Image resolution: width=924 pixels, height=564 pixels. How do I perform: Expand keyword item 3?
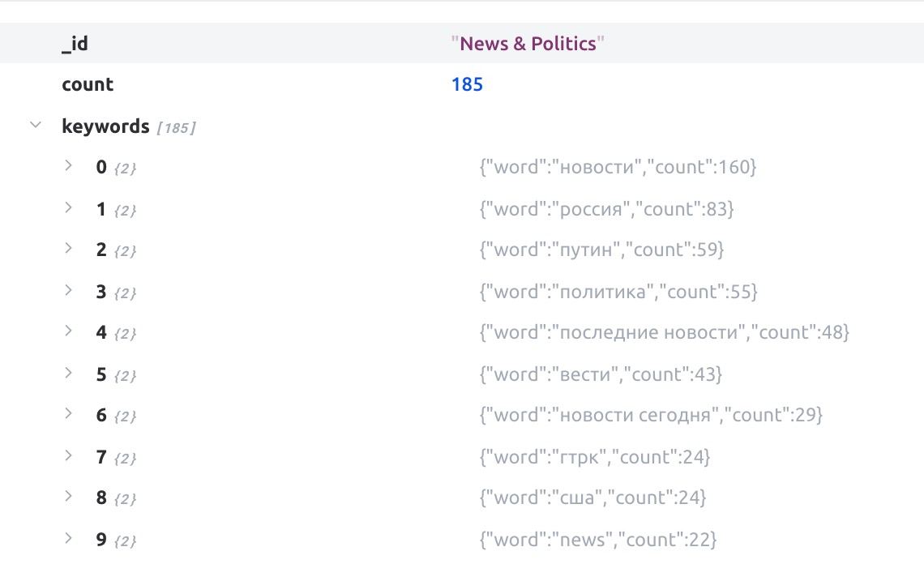tap(68, 291)
